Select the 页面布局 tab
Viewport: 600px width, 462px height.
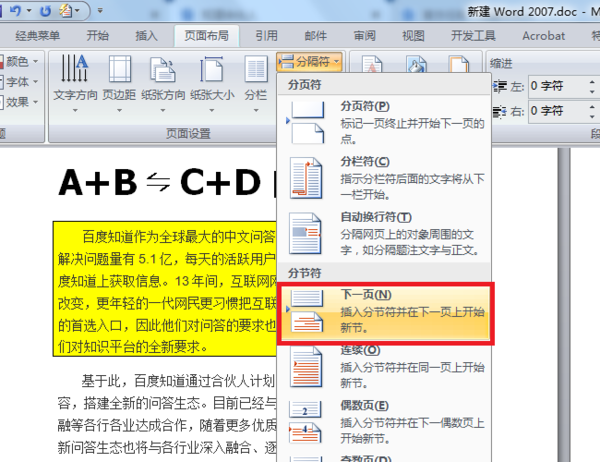[207, 36]
